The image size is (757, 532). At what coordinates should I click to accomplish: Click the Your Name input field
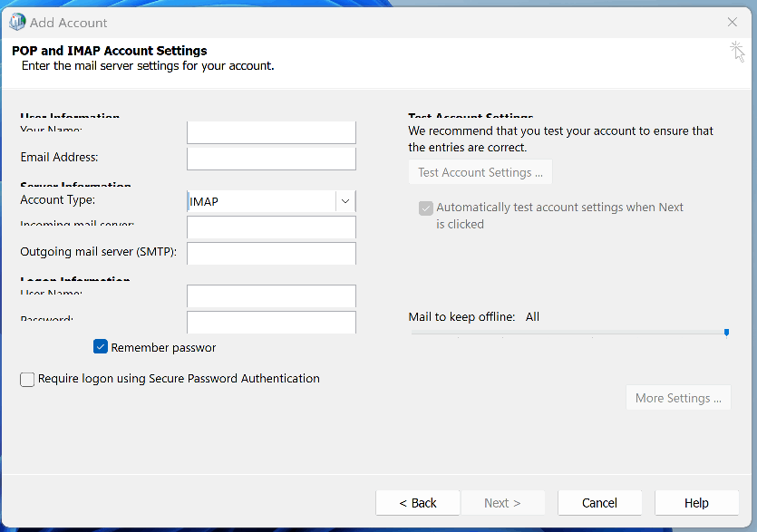click(x=271, y=132)
